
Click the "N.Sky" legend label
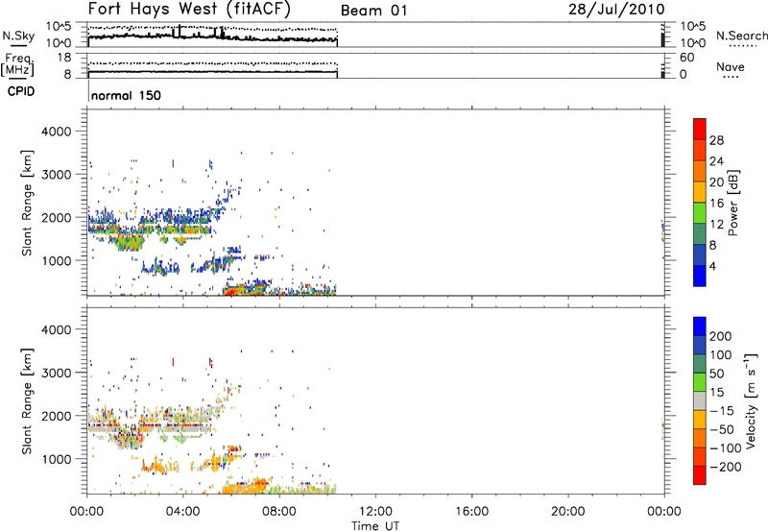[18, 36]
